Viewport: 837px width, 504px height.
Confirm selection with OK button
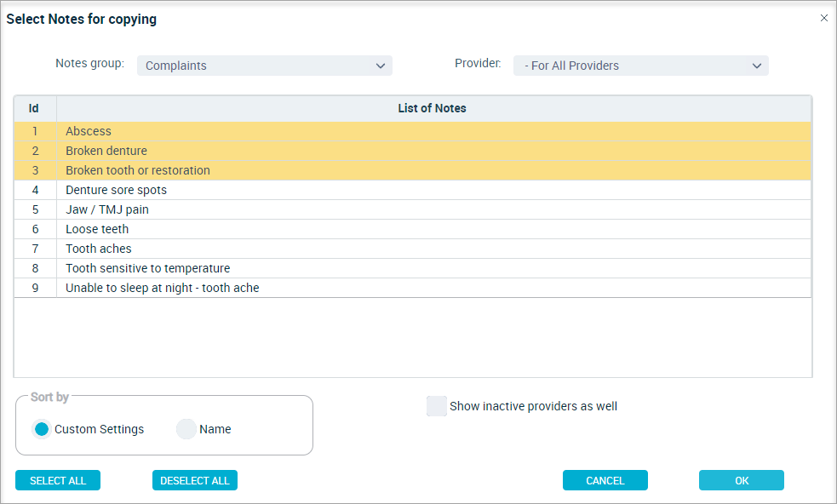tap(742, 480)
